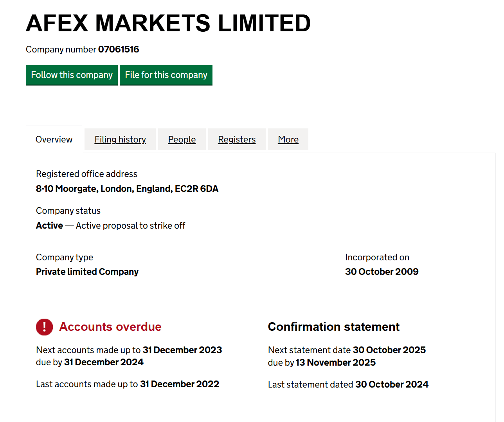The image size is (504, 422).
Task: Click the Incorporated on label
Action: [x=377, y=257]
